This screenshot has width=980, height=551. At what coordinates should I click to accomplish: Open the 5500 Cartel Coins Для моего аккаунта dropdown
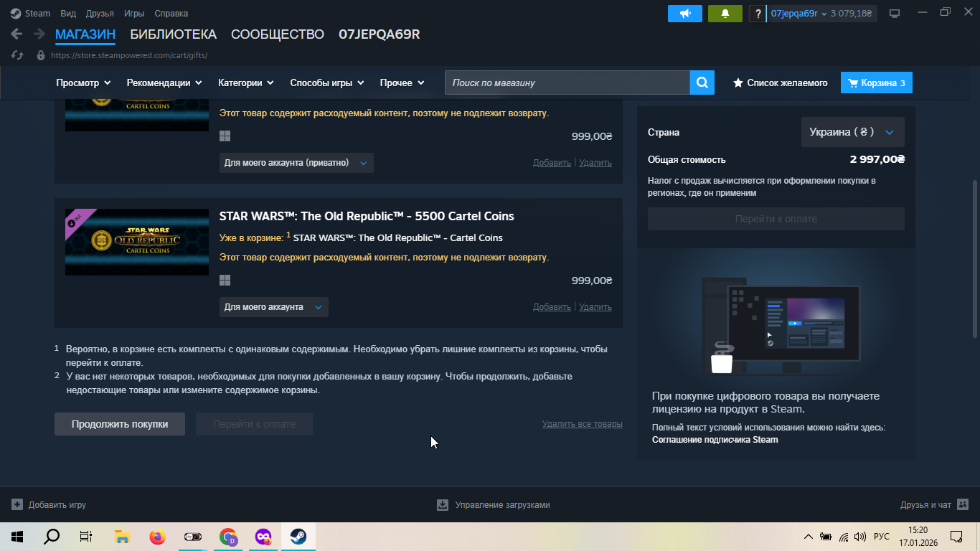coord(274,307)
